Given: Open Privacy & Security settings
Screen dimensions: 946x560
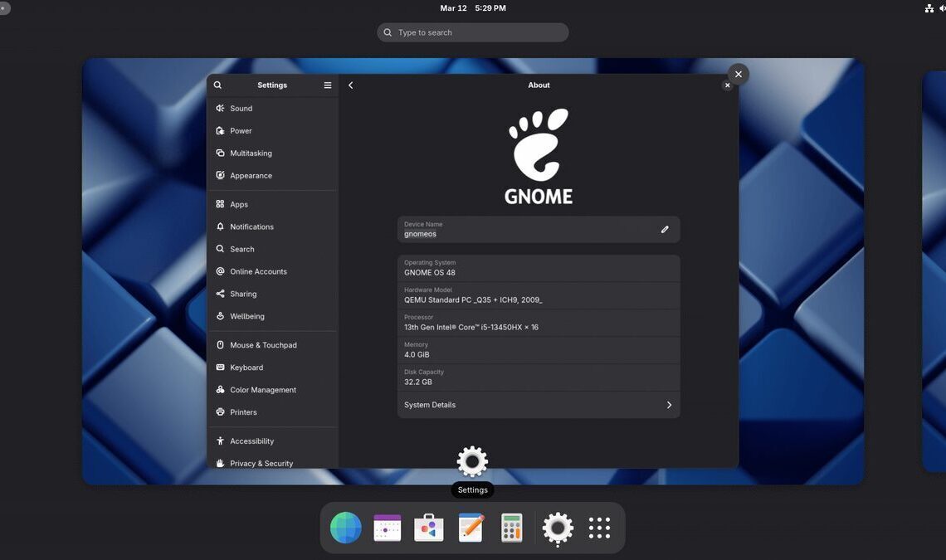Looking at the screenshot, I should 272,461.
